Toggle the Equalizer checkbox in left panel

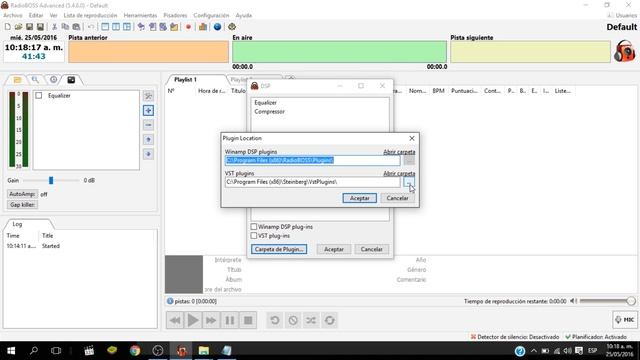(39, 96)
